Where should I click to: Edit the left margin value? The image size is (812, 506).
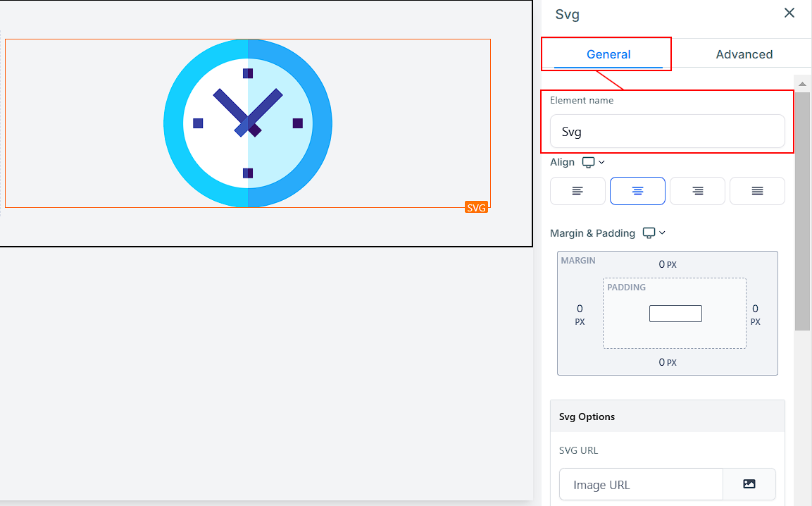point(580,314)
